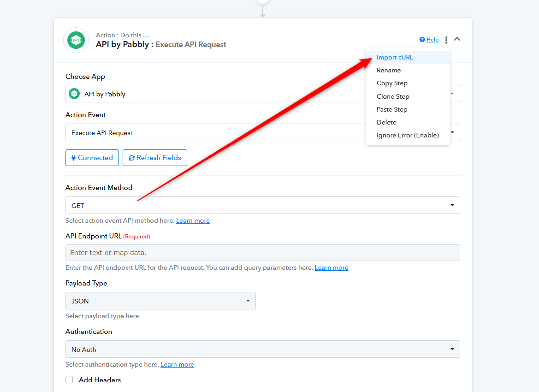Click the Refresh Fields button

pos(154,158)
